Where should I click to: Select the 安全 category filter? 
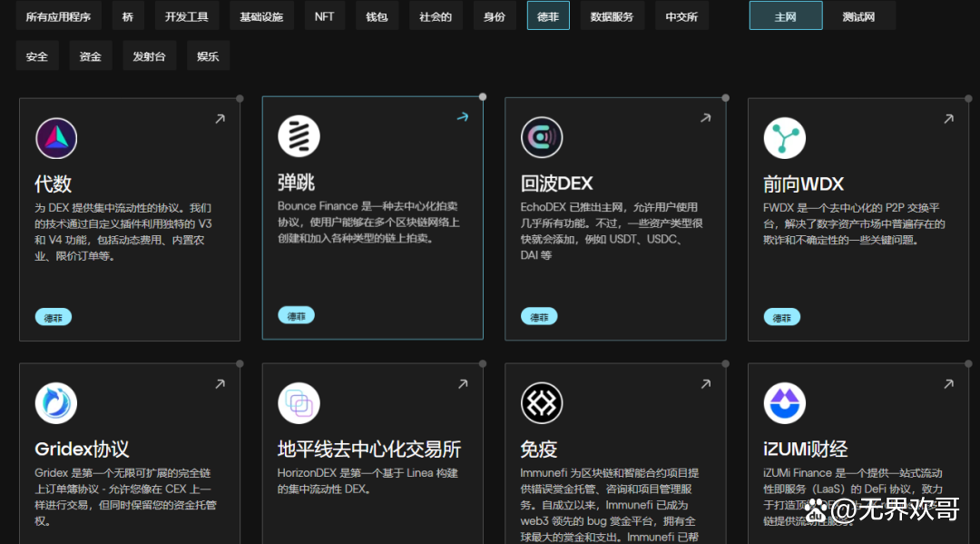click(37, 55)
